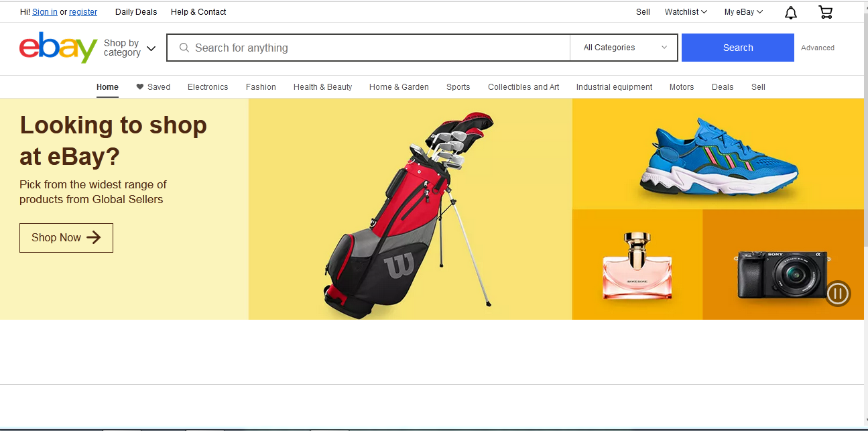Open the Saved tab
The image size is (868, 431).
[x=153, y=87]
